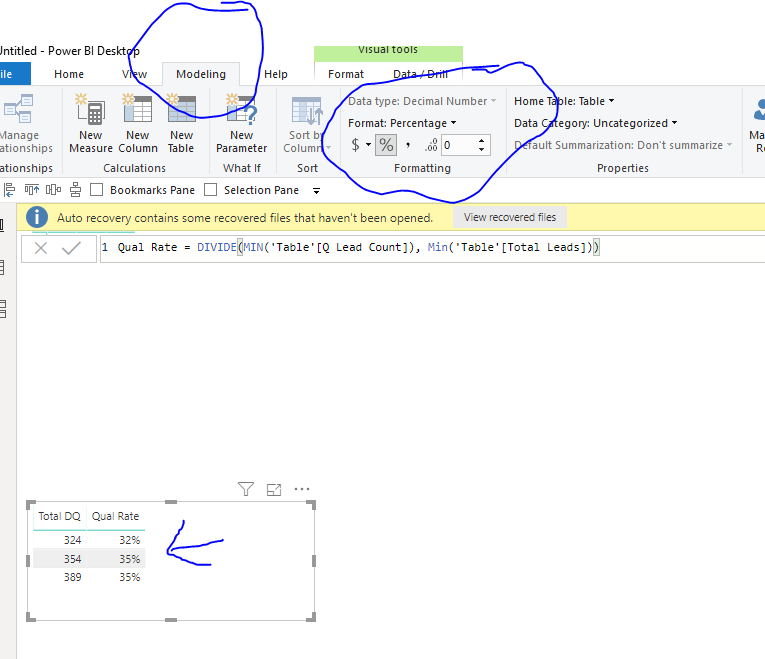Select the Modeling tab
765x659 pixels.
point(201,74)
